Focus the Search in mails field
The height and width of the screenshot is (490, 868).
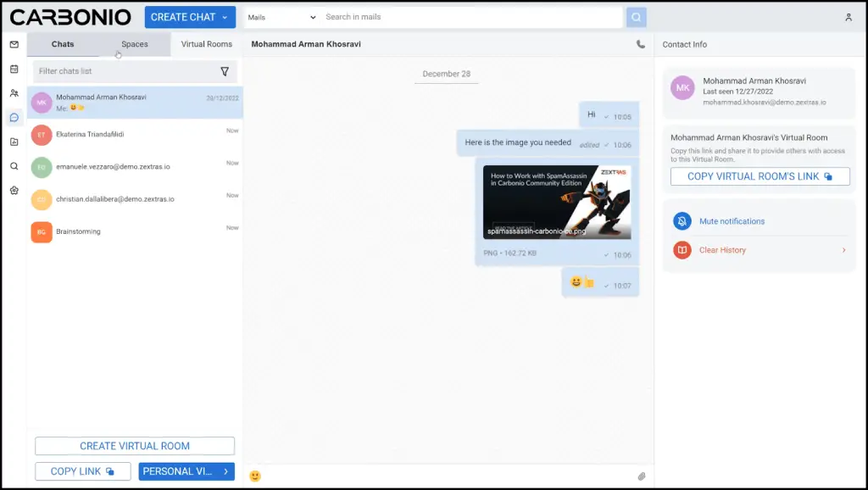472,17
